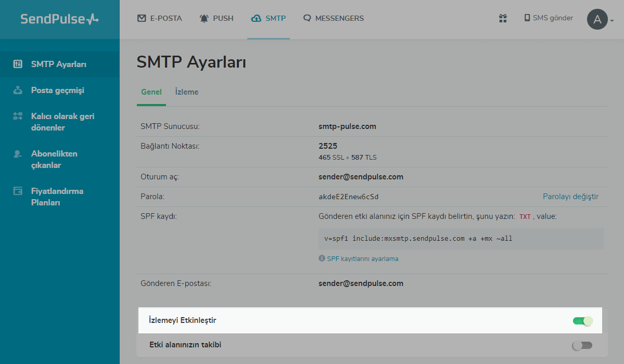Click the Kalıcı olarak geri dönenler icon
This screenshot has width=624, height=364.
pos(18,116)
